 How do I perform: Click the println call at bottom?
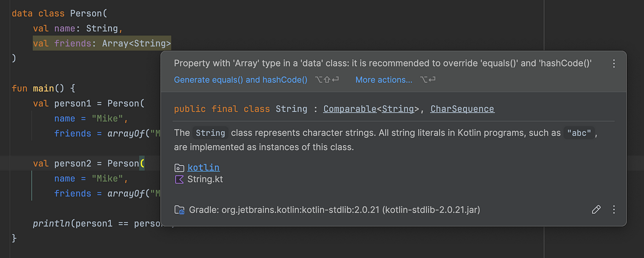pyautogui.click(x=52, y=224)
